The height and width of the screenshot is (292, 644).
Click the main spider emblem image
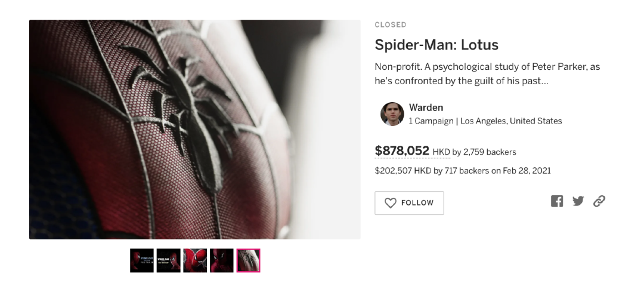click(194, 129)
